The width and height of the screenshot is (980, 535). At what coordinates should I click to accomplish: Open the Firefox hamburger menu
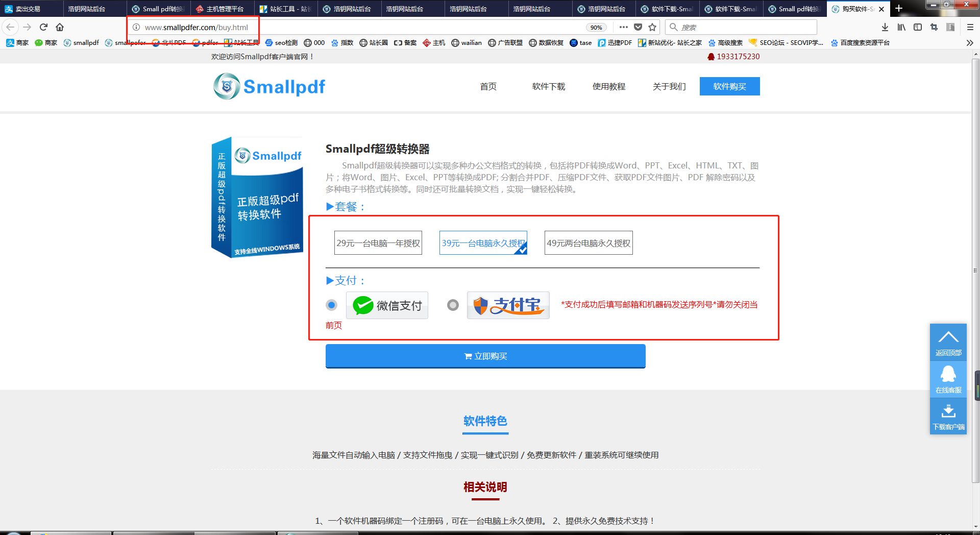[x=970, y=27]
